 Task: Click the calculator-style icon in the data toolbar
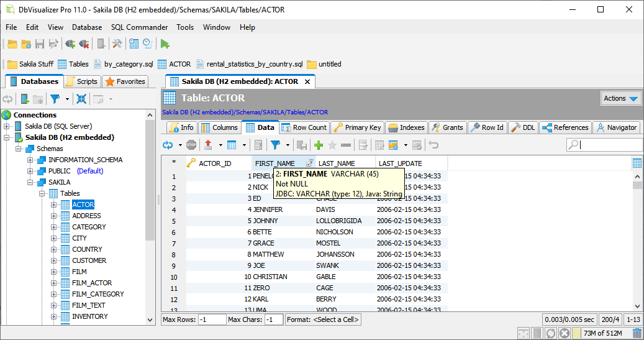click(258, 145)
